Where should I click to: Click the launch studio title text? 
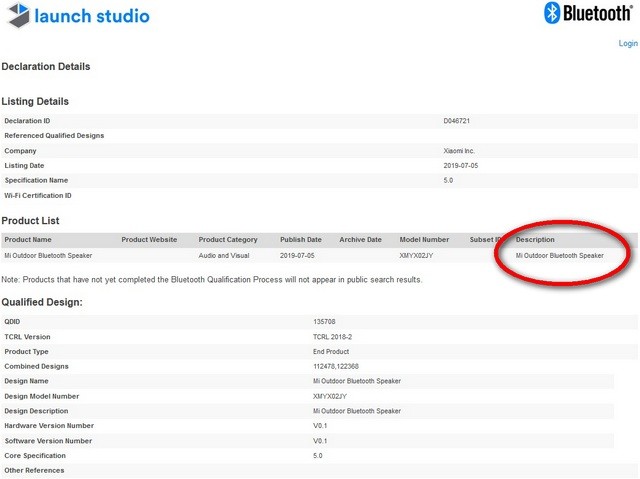click(x=92, y=16)
